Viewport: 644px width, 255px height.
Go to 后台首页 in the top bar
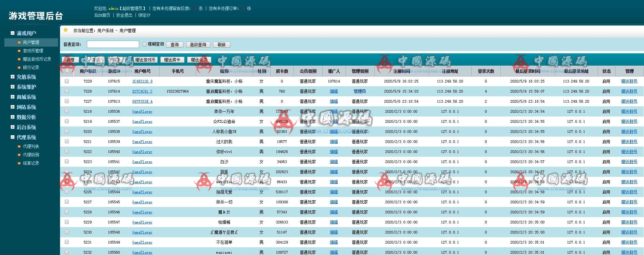102,15
